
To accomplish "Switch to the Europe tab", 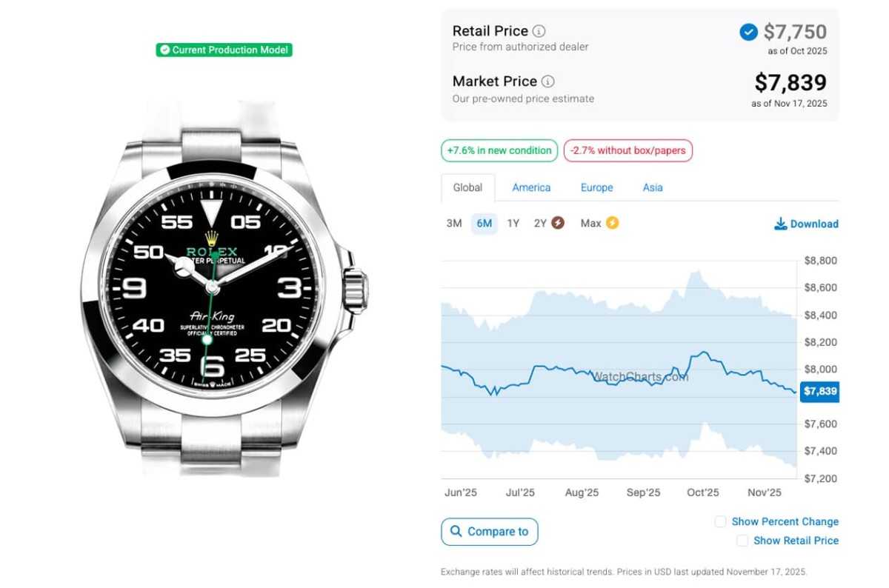I will (x=596, y=188).
